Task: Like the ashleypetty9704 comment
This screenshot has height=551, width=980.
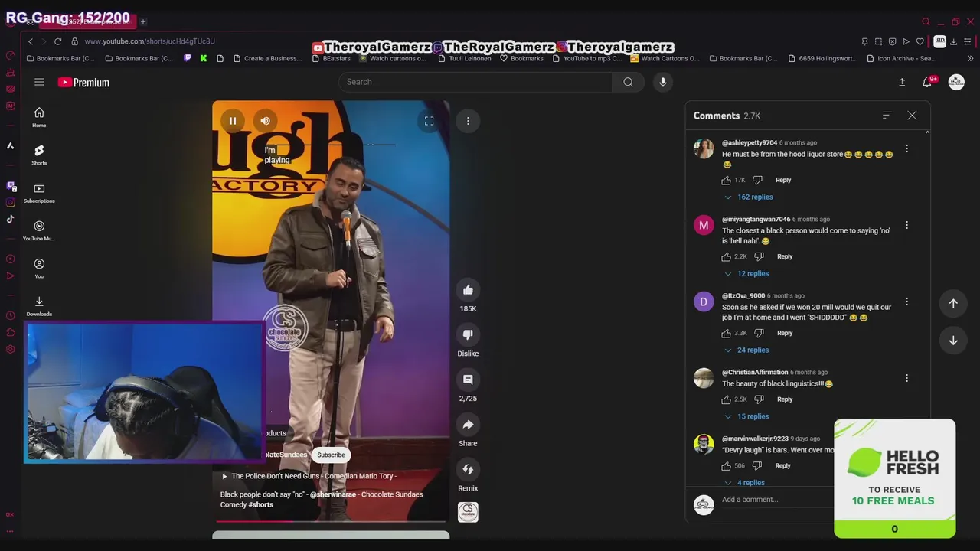Action: click(727, 180)
